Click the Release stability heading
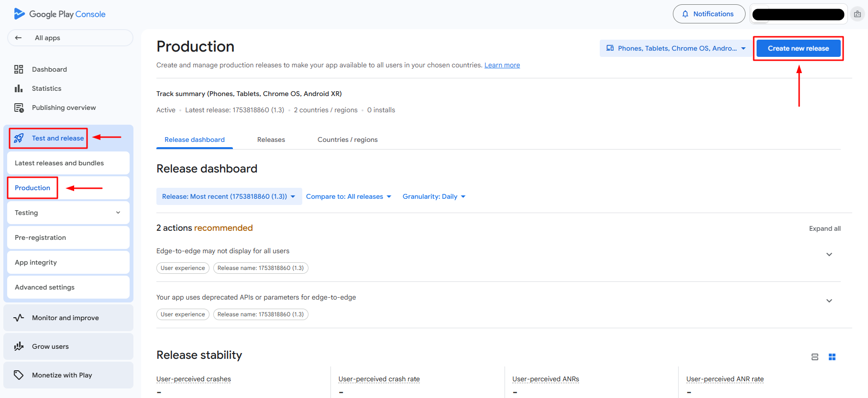The height and width of the screenshot is (398, 868). (199, 355)
